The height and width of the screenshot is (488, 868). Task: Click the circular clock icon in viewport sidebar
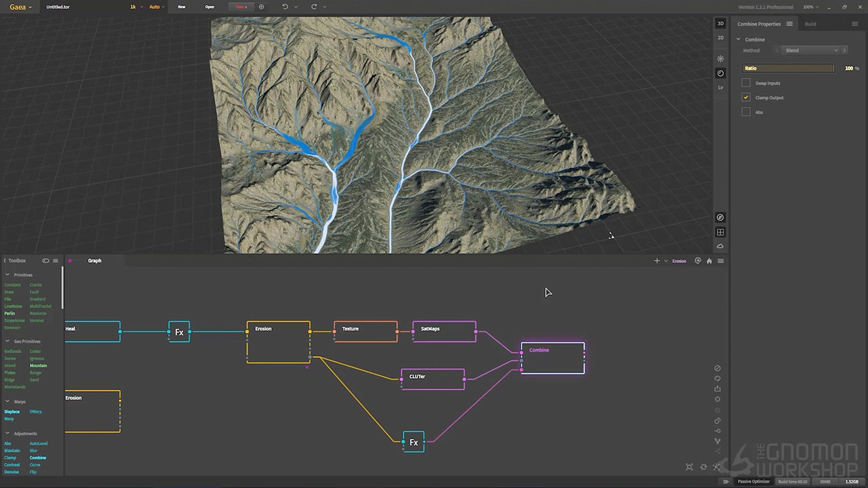[720, 73]
